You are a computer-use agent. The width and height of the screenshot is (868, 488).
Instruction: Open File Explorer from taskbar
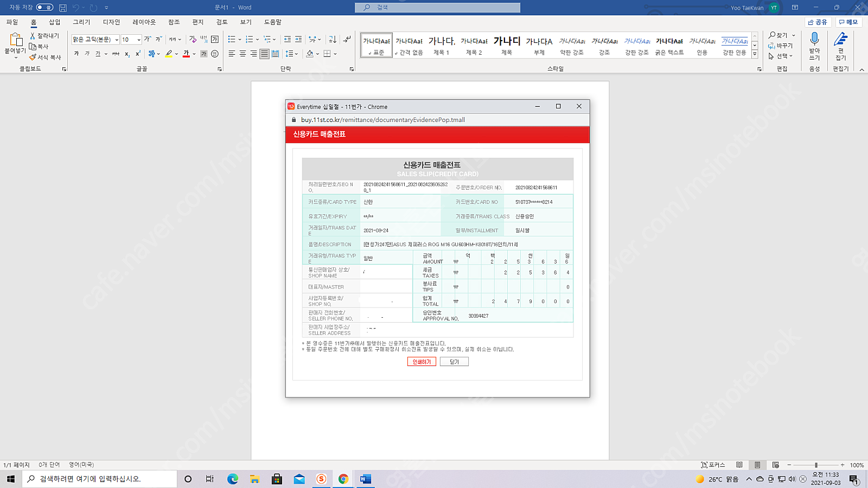click(x=255, y=479)
